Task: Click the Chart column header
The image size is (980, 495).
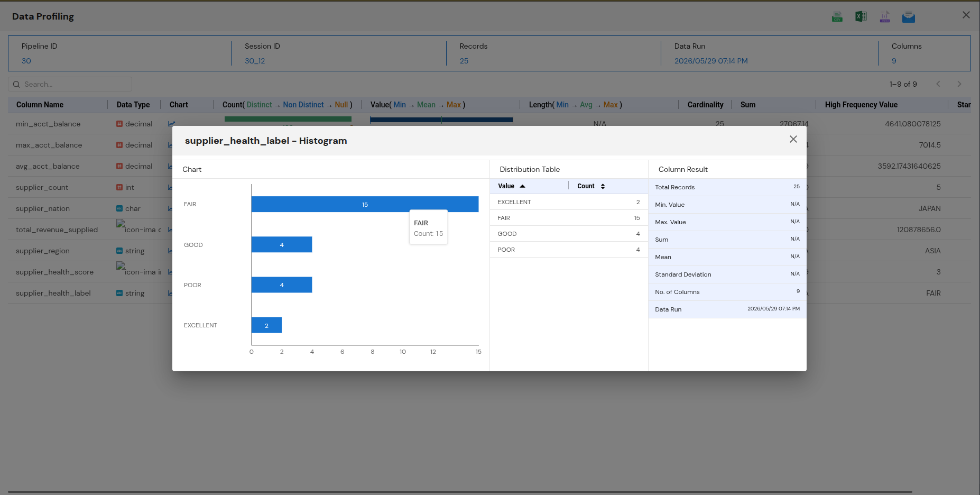Action: click(x=179, y=105)
